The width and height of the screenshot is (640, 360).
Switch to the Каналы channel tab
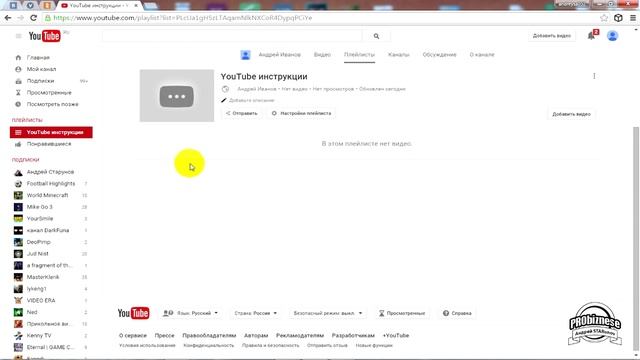[x=398, y=55]
